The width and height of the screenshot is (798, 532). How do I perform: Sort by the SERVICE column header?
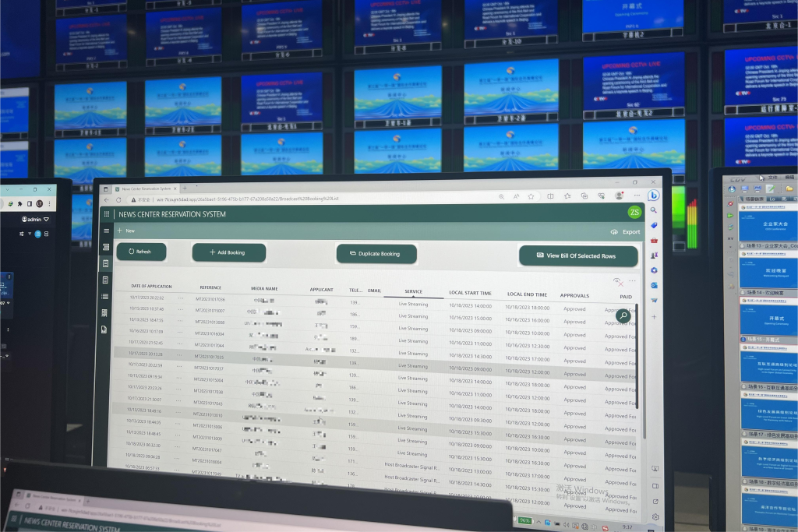click(x=413, y=291)
